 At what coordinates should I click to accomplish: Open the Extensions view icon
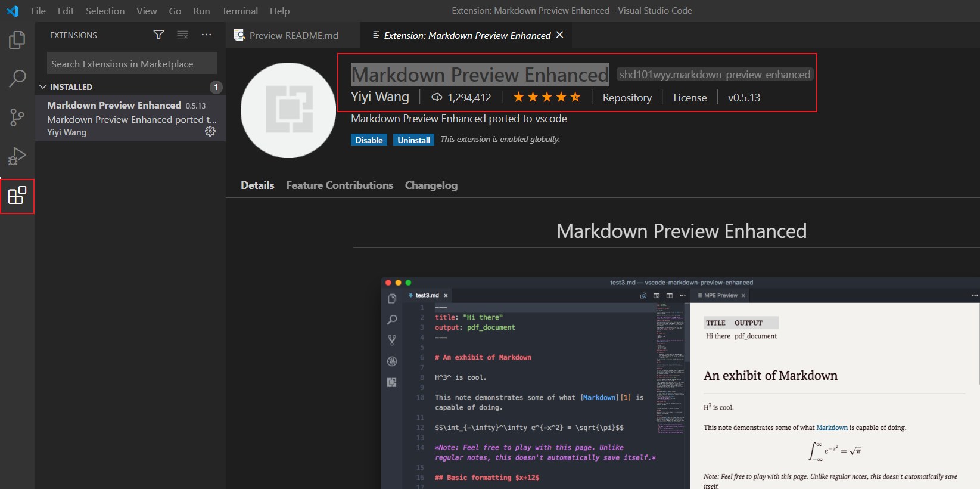click(17, 196)
